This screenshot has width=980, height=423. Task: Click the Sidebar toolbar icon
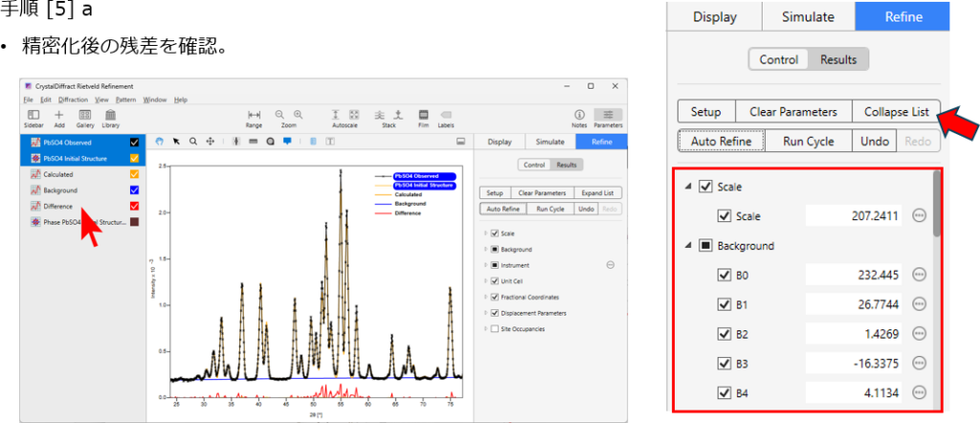coord(32,115)
